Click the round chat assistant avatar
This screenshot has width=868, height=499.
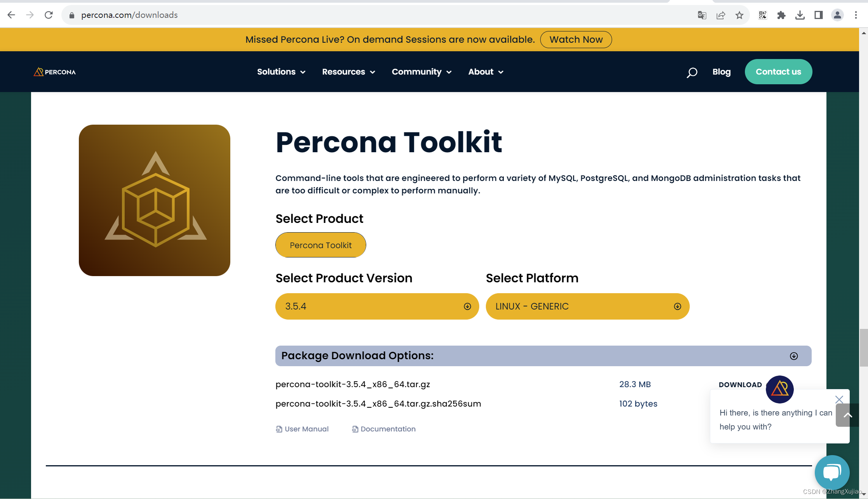pyautogui.click(x=779, y=389)
